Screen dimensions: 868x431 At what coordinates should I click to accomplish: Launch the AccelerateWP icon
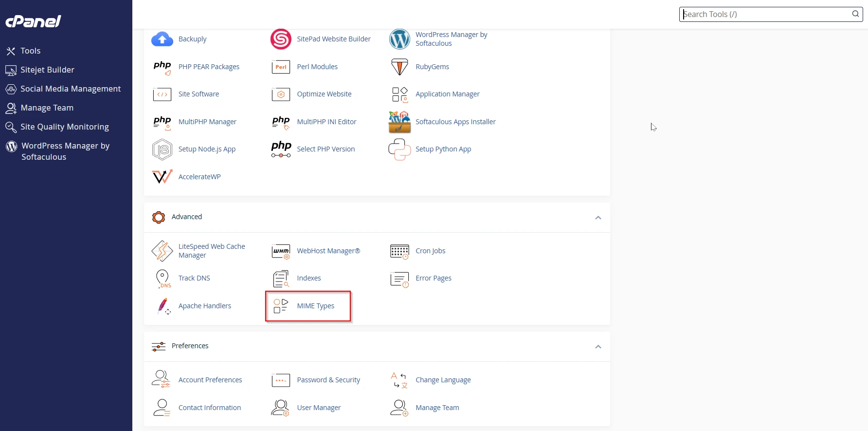point(162,177)
